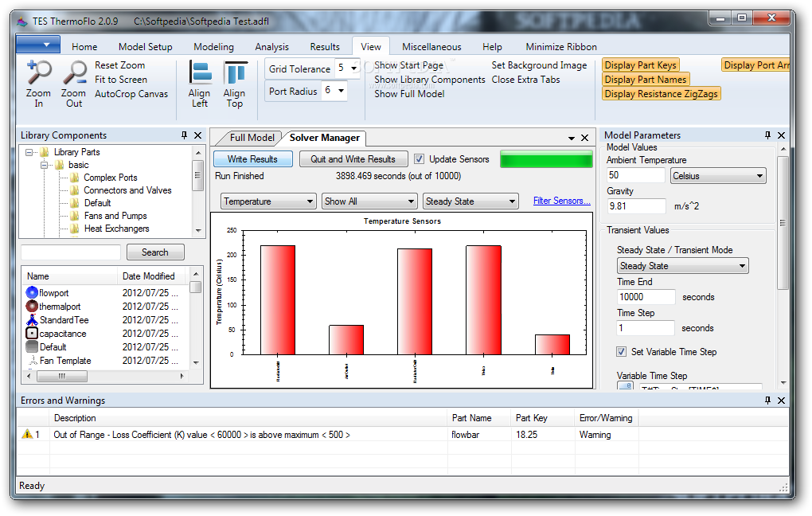The image size is (812, 516).
Task: Click the Zoom In magnifier icon
Action: pyautogui.click(x=39, y=72)
